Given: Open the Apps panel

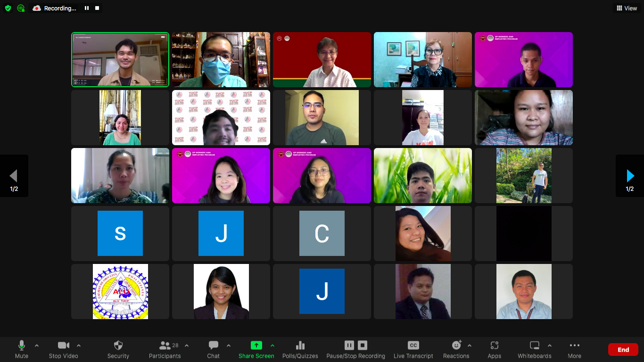Looking at the screenshot, I should (494, 349).
